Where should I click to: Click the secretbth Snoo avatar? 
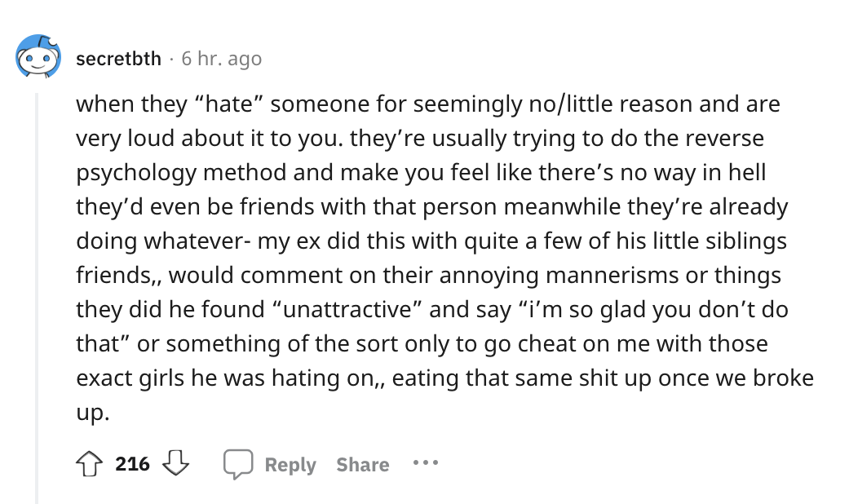click(39, 57)
